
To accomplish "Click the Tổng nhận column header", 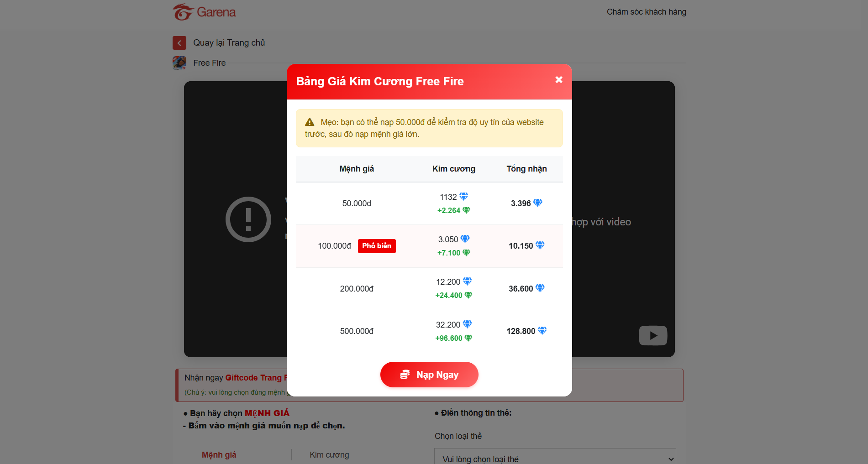I will click(x=526, y=169).
